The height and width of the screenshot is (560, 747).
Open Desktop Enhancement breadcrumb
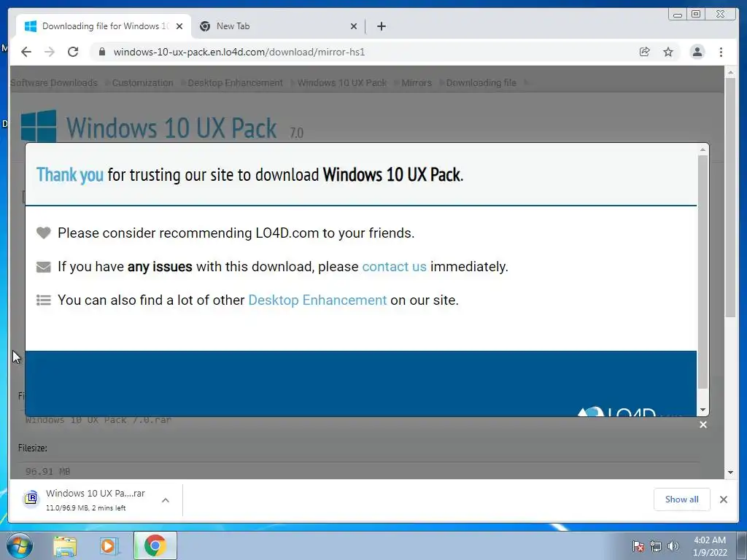point(235,83)
